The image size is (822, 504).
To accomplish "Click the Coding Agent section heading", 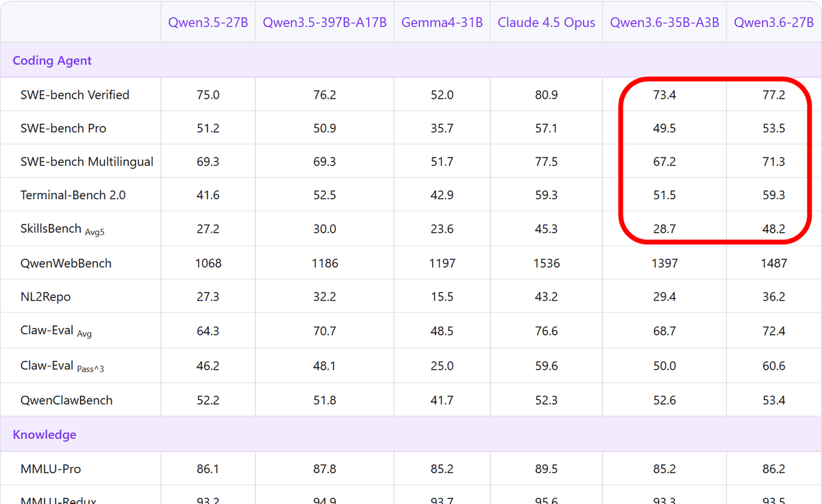I will [52, 60].
